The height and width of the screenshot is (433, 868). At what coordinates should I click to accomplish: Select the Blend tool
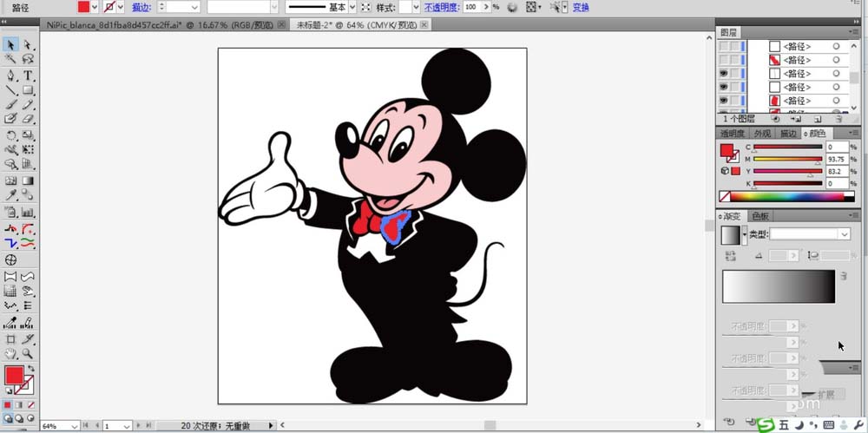pos(28,195)
